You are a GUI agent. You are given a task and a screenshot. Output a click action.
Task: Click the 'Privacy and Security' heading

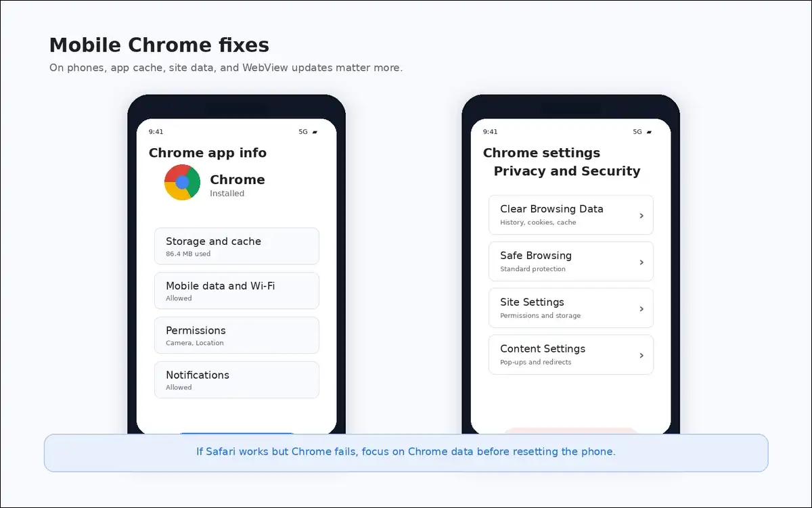pos(567,171)
